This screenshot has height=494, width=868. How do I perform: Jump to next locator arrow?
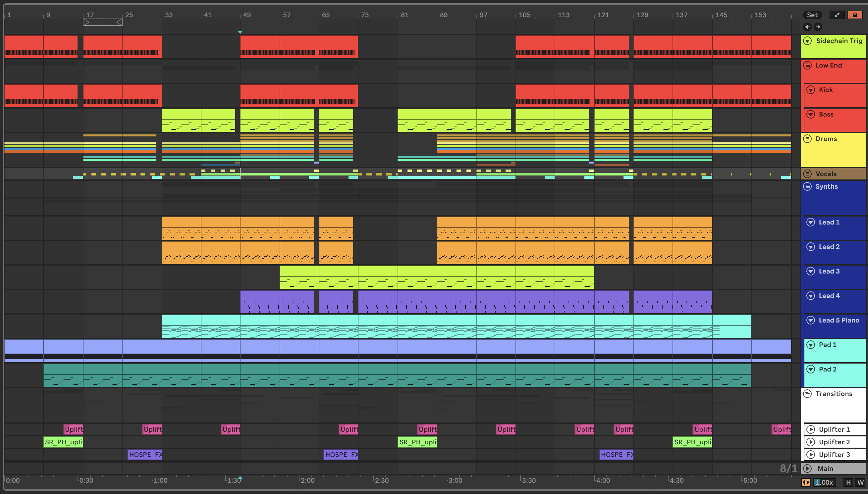(x=818, y=27)
